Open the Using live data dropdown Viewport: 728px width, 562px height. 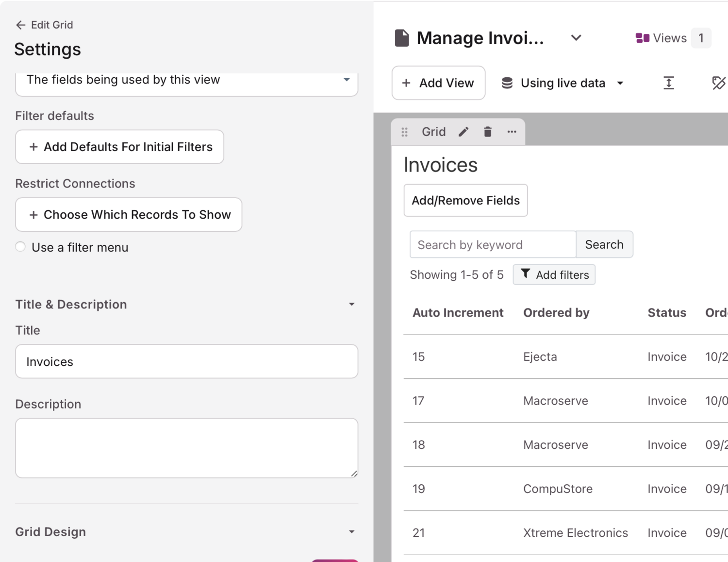tap(563, 83)
